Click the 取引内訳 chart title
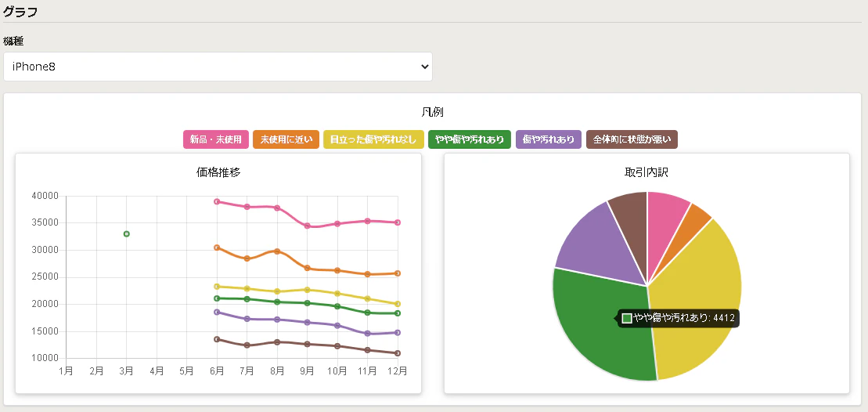This screenshot has height=412, width=868. pos(646,172)
